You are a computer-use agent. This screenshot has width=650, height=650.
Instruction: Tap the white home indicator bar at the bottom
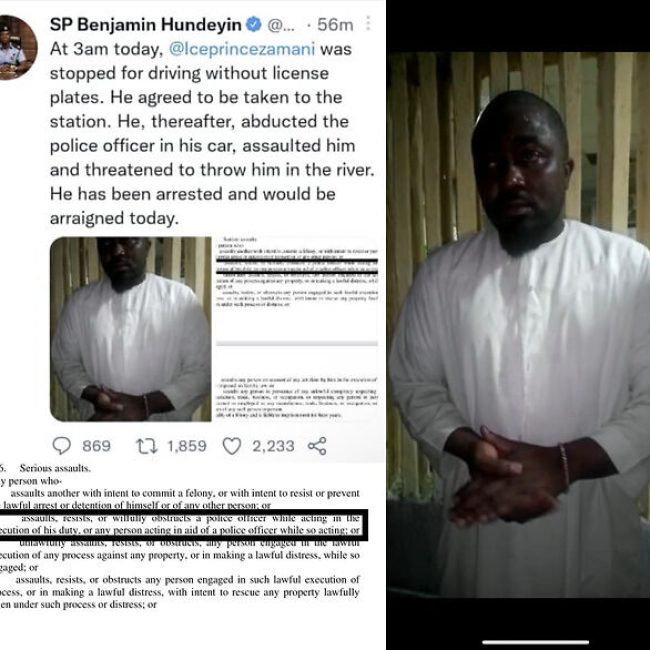click(x=535, y=643)
